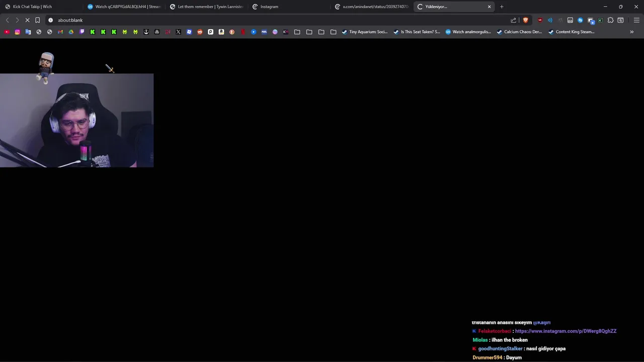This screenshot has width=644, height=362.
Task: Open the blue play-button bookmark icon
Action: [254, 32]
